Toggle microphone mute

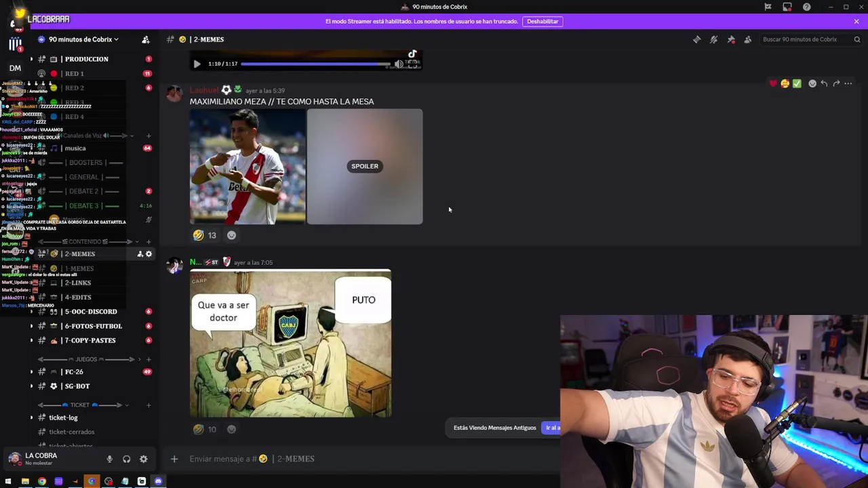pyautogui.click(x=109, y=460)
